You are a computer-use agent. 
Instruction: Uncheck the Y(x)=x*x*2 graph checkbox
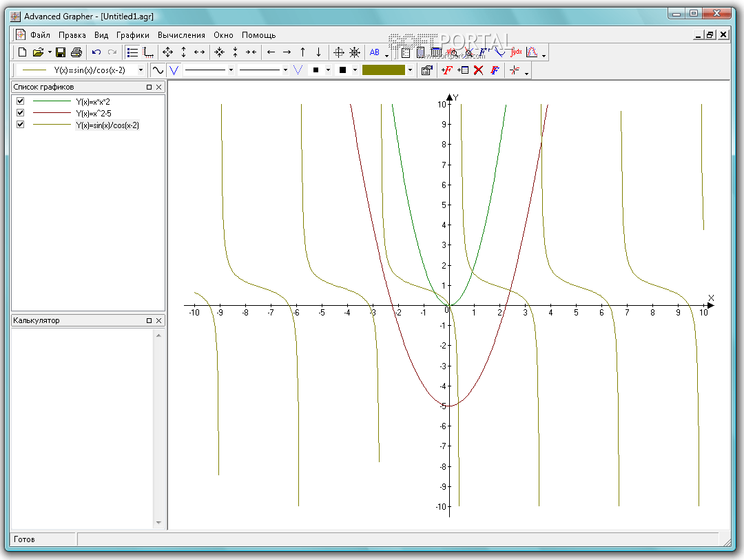tap(20, 101)
